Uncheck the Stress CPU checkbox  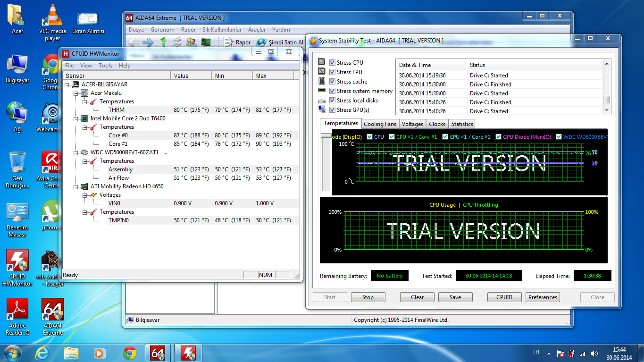pos(333,63)
